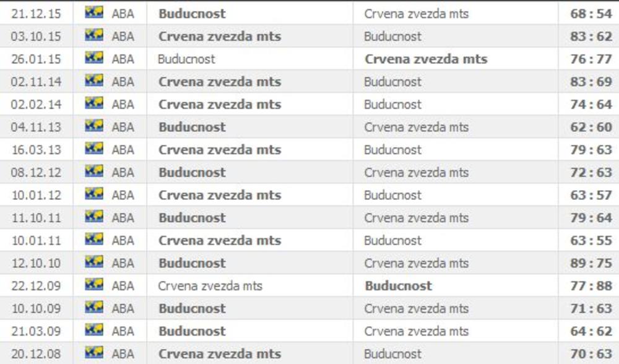Click the flag icon in 02.11.14 row
Image resolution: width=619 pixels, height=364 pixels.
[x=94, y=81]
